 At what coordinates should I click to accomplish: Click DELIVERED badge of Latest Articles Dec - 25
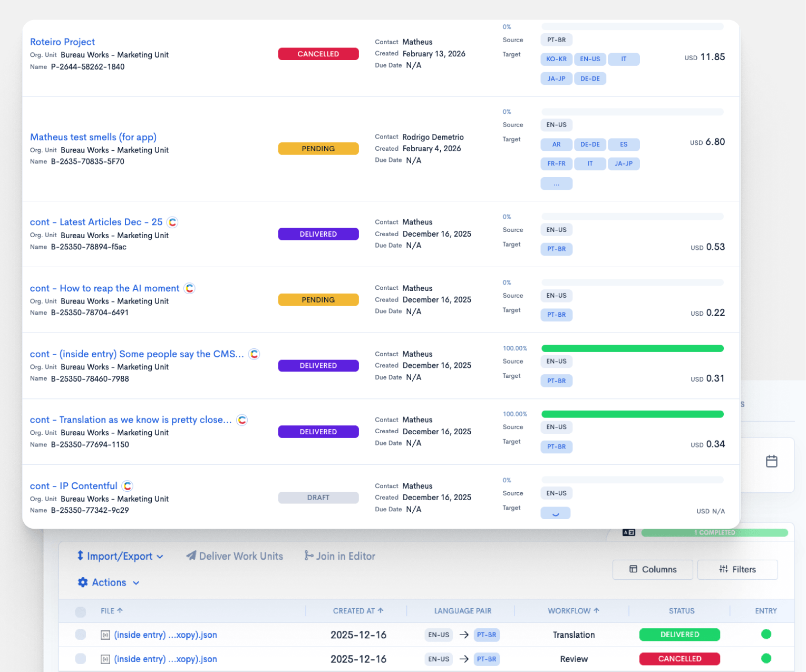pyautogui.click(x=318, y=234)
